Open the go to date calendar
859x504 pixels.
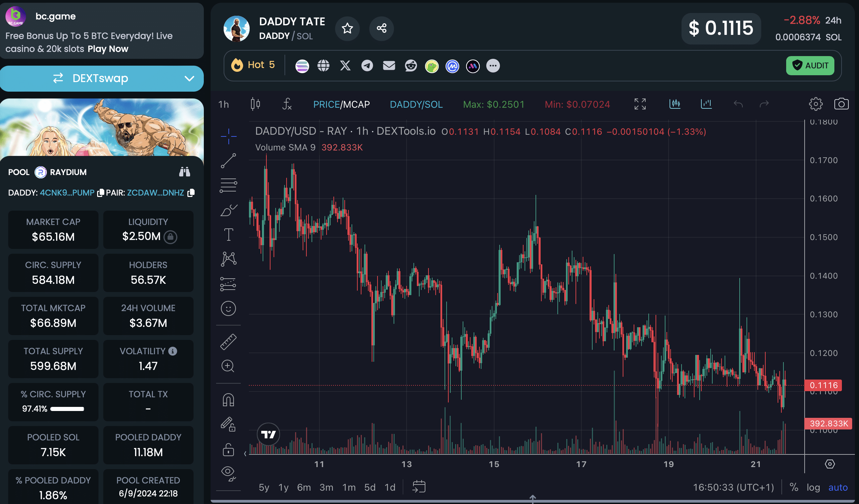(419, 487)
